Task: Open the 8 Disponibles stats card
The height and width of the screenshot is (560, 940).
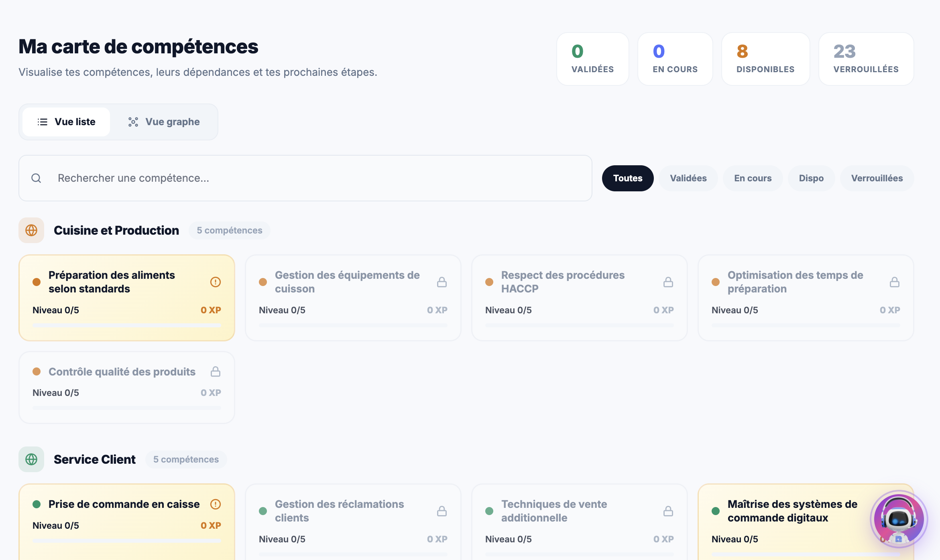Action: (765, 59)
